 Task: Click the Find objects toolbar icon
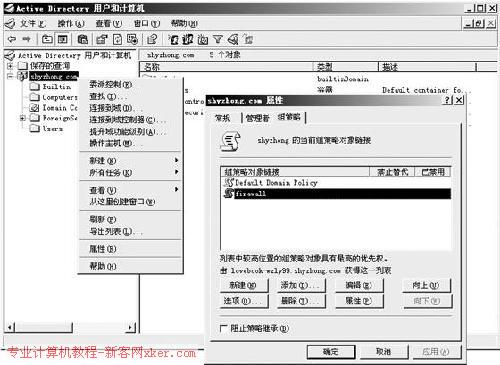coord(233,40)
